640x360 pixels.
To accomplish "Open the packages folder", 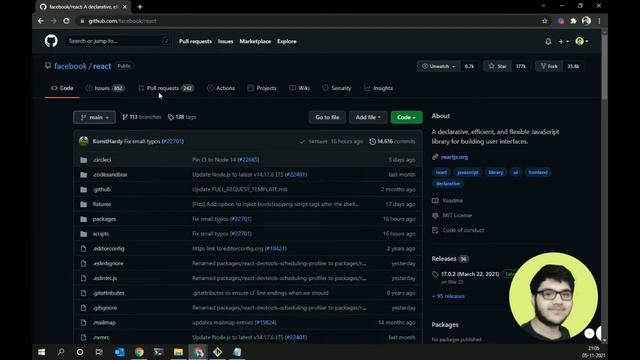I will [104, 219].
